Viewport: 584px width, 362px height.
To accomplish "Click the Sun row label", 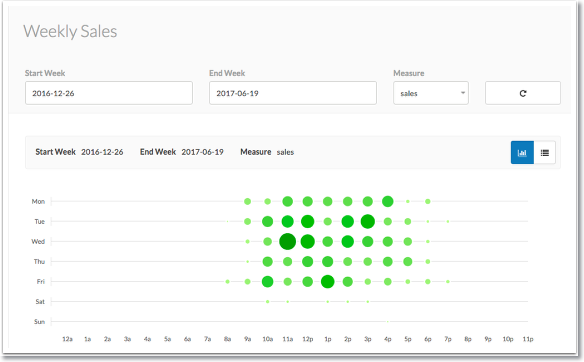I will (39, 321).
